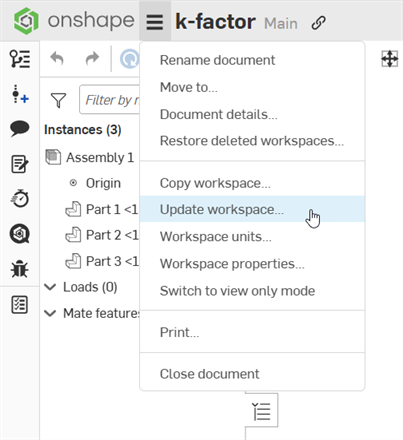Click the Main workspace label
403x440 pixels.
281,24
